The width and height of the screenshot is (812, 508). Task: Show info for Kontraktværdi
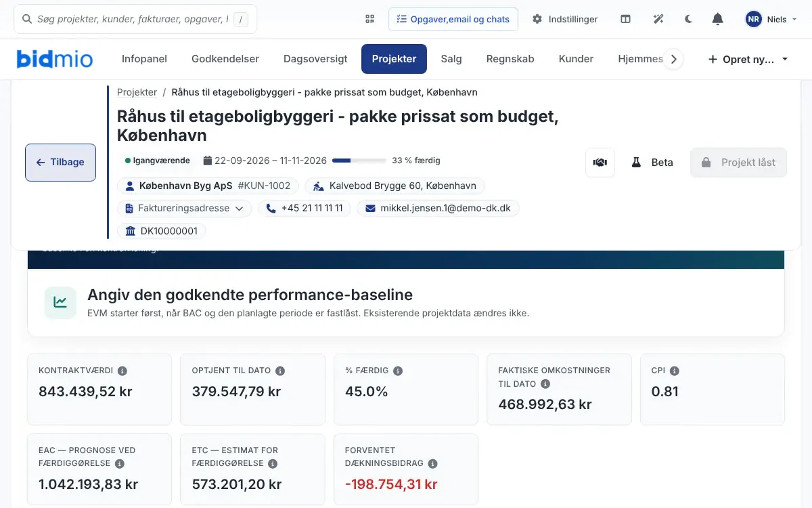(122, 371)
